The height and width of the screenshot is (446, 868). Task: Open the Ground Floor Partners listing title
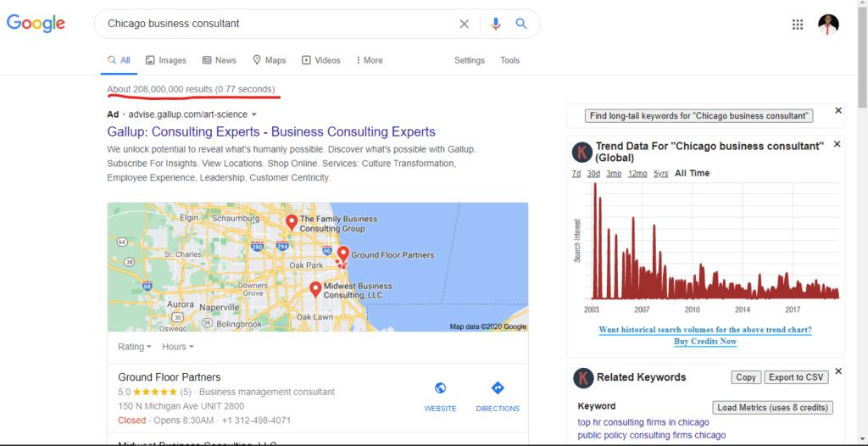[170, 377]
